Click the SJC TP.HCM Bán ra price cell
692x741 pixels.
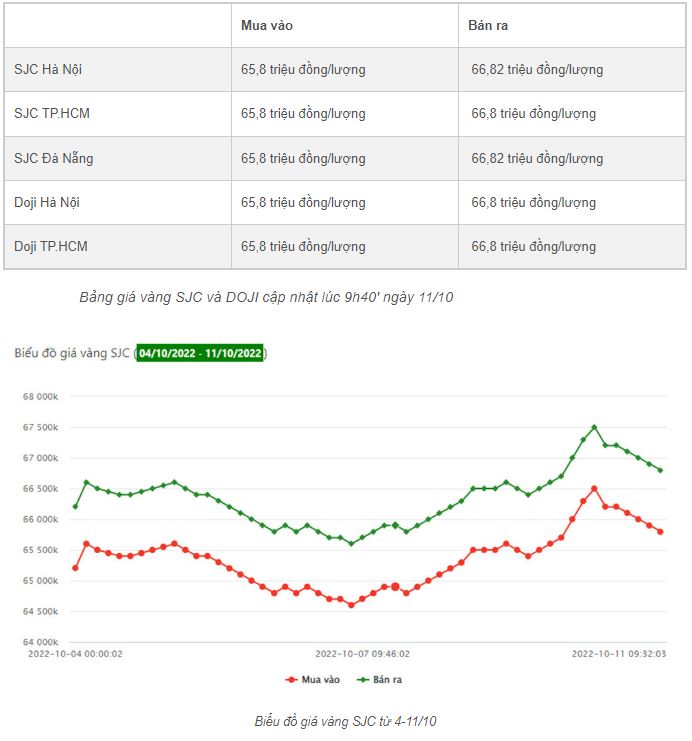click(x=533, y=114)
